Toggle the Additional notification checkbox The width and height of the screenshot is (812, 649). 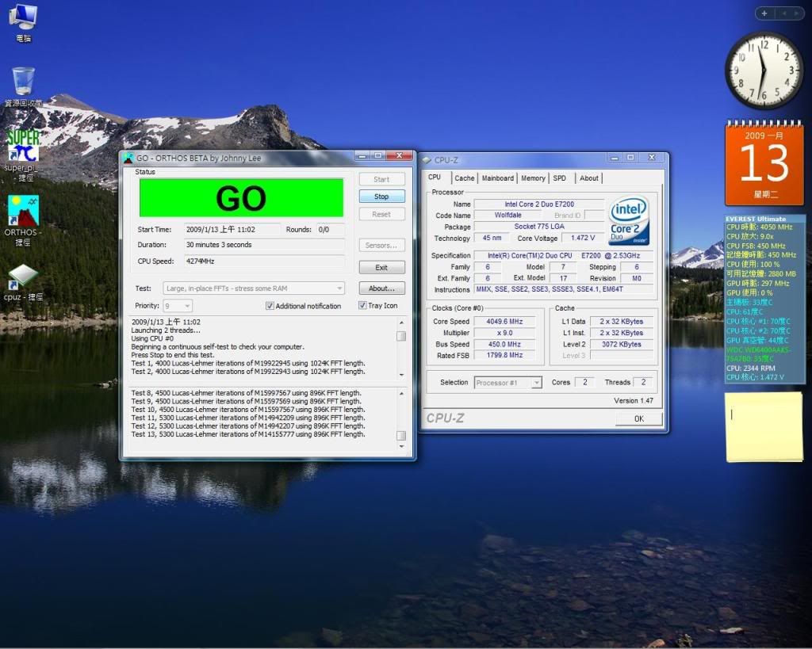click(x=270, y=306)
